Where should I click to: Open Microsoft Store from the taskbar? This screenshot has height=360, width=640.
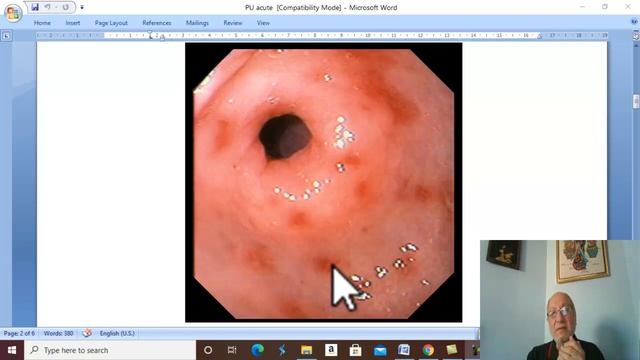[355, 350]
